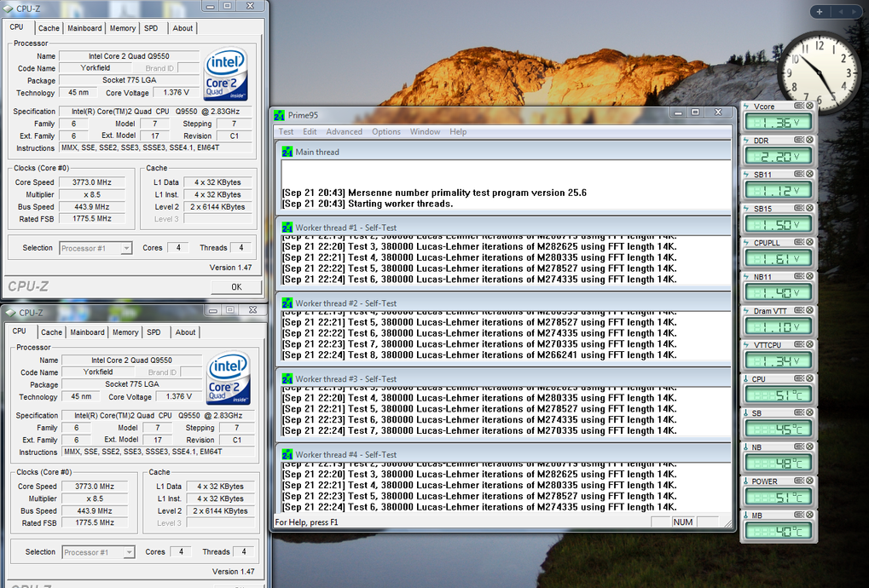The height and width of the screenshot is (588, 869).
Task: Switch to SPD tab in bottom CPU-Z window
Action: pos(154,332)
